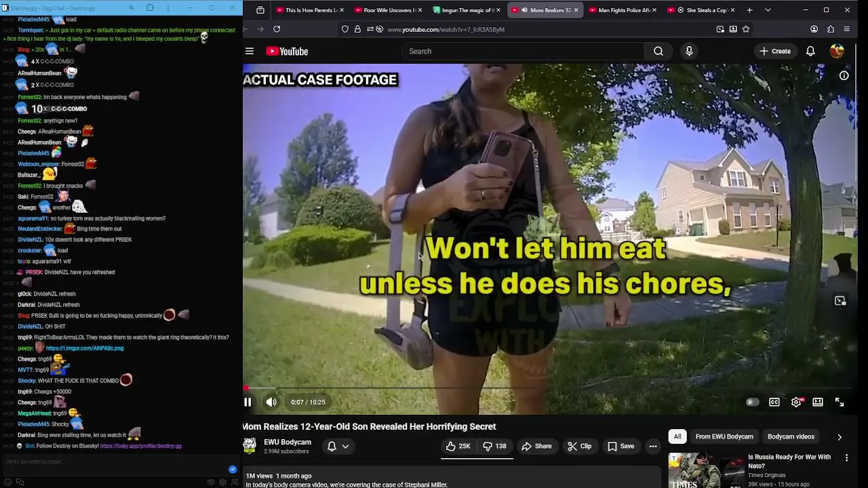Toggle closed captions in the player

pyautogui.click(x=774, y=402)
